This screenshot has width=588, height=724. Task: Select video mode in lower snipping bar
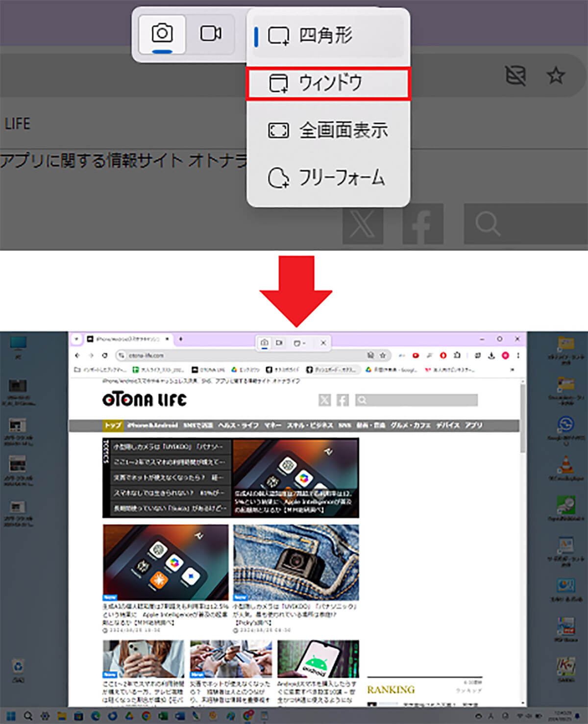point(279,343)
